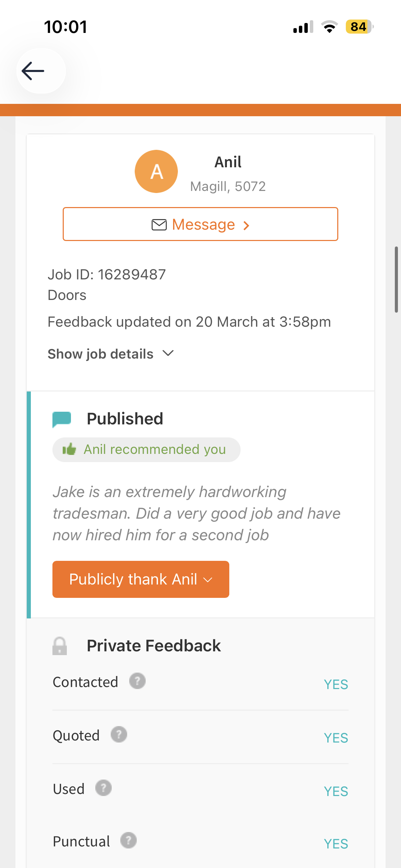This screenshot has height=868, width=401.
Task: Tap Anil's orange avatar circle
Action: [156, 171]
